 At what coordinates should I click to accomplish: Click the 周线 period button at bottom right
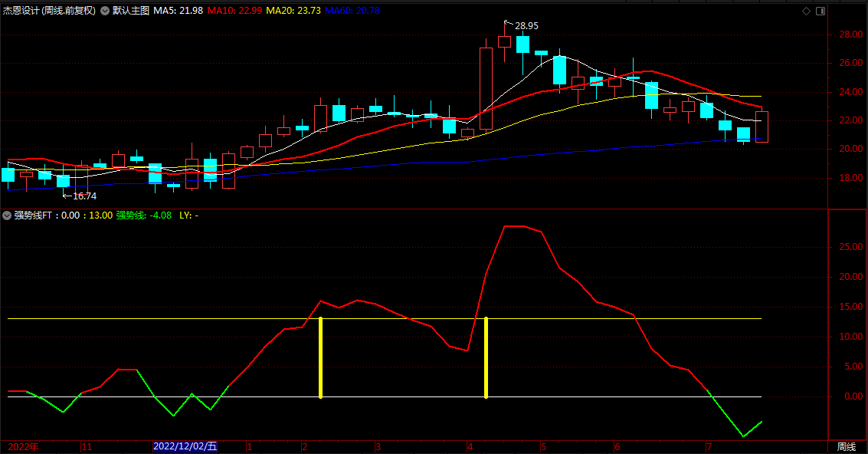[847, 447]
